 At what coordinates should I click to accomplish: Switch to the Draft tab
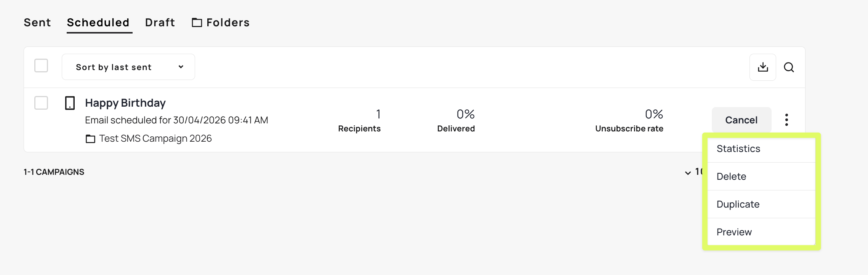160,22
